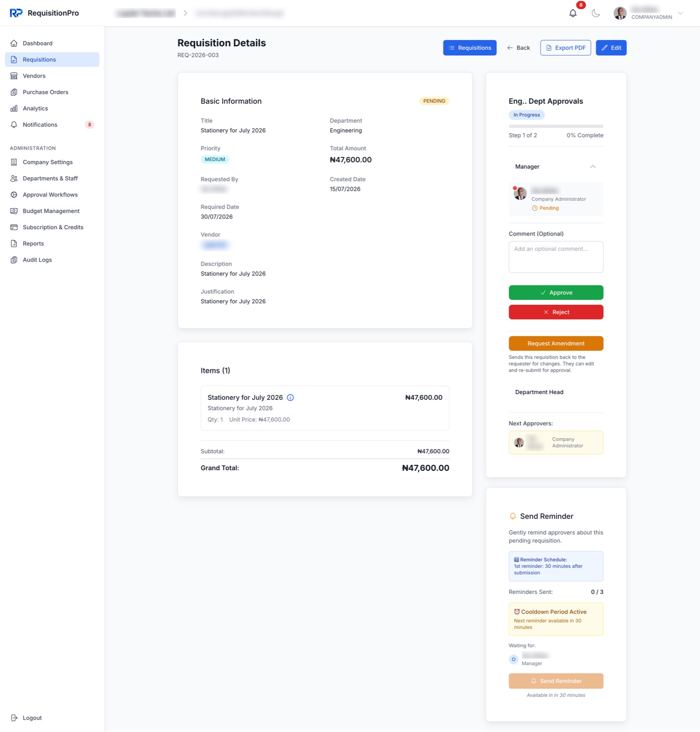Click the blue Requisitions list button
Viewport: 700px width, 732px height.
point(470,48)
